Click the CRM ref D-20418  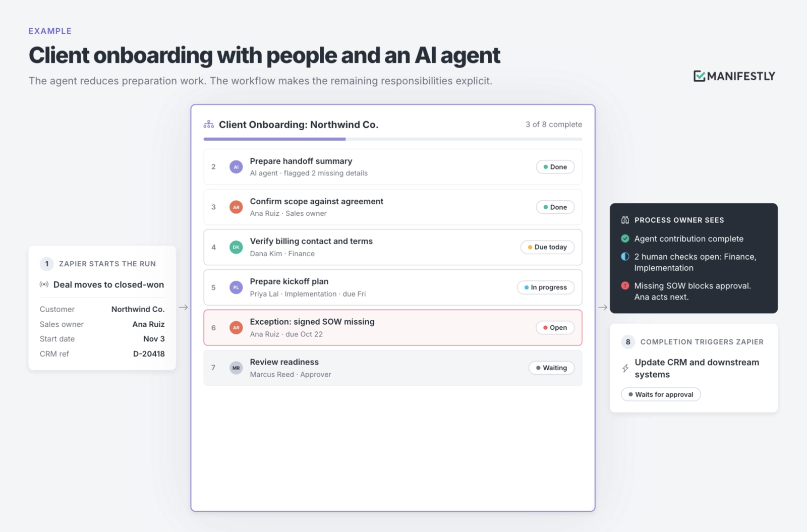point(149,354)
